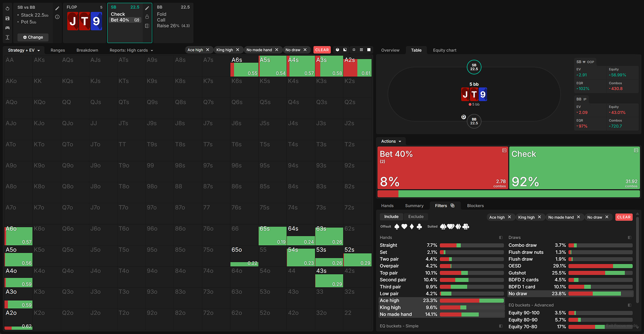Click the save icon in left sidebar
The height and width of the screenshot is (334, 644).
7,18
